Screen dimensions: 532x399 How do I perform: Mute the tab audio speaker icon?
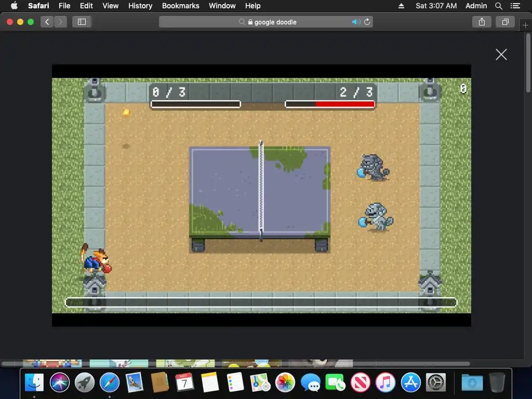click(355, 22)
